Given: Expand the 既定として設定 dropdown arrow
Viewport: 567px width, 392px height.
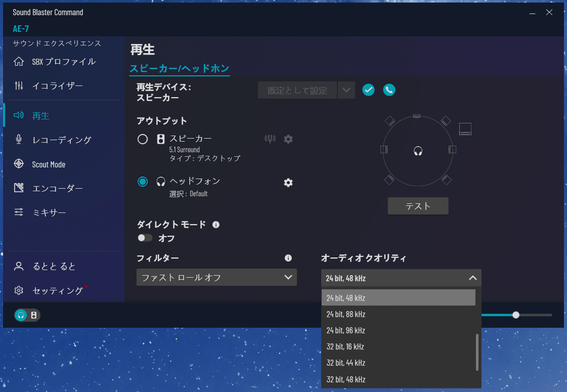Looking at the screenshot, I should [346, 90].
